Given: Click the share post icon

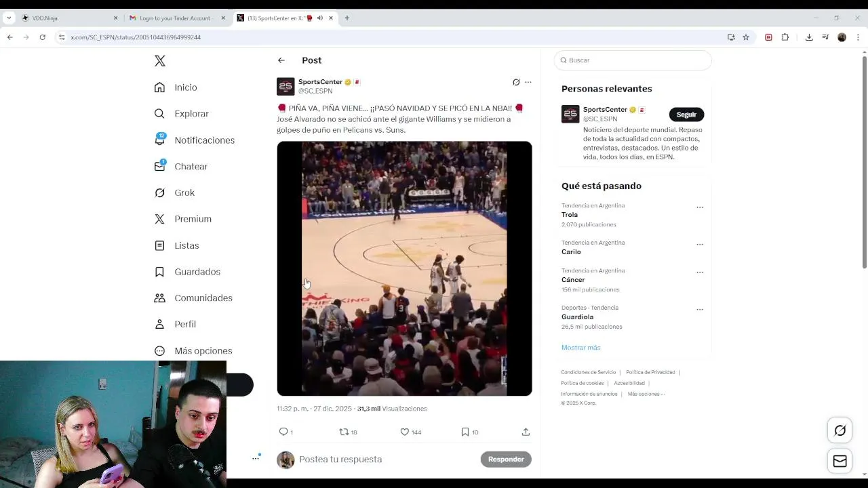Looking at the screenshot, I should [x=526, y=432].
